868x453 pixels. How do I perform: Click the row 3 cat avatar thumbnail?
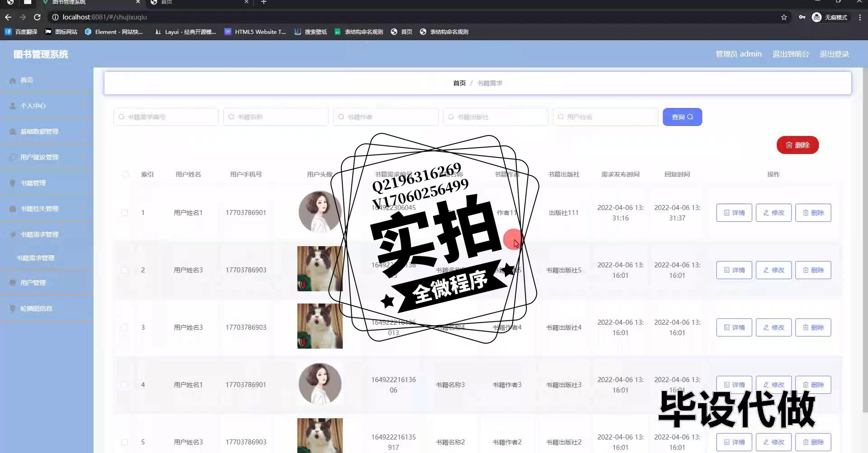pos(320,326)
